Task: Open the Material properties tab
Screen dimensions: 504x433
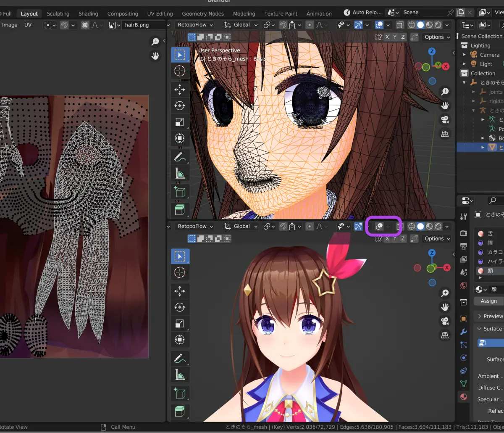Action: tap(464, 397)
